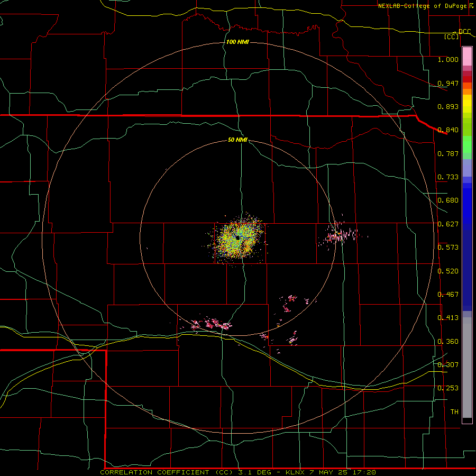The height and width of the screenshot is (476, 476).
Task: Pick the red segment of the color bar
Action: tap(467, 79)
